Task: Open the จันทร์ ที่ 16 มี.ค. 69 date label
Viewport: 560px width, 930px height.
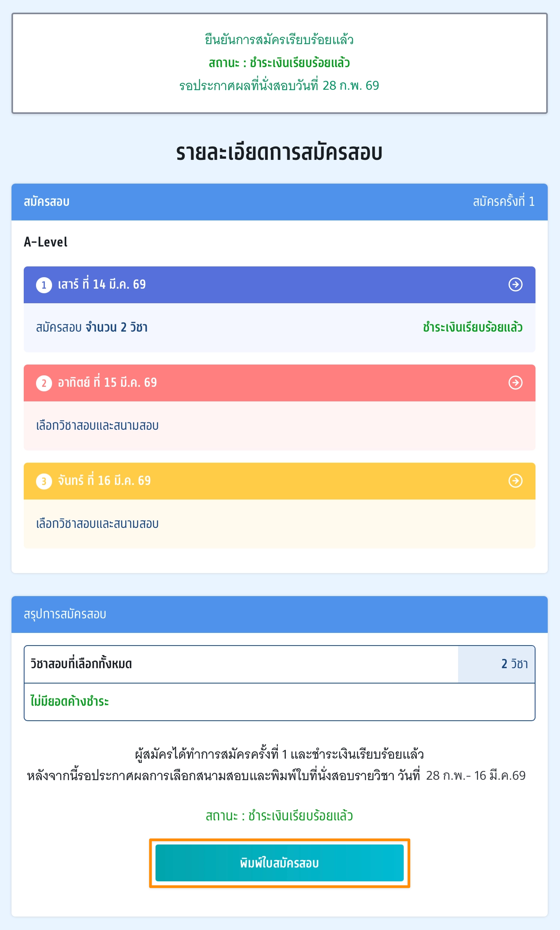Action: tap(104, 481)
